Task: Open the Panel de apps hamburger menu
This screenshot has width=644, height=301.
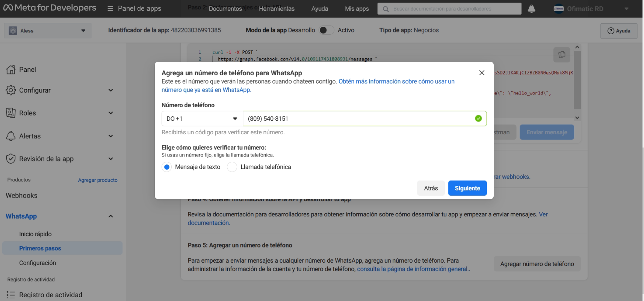Action: (x=110, y=9)
